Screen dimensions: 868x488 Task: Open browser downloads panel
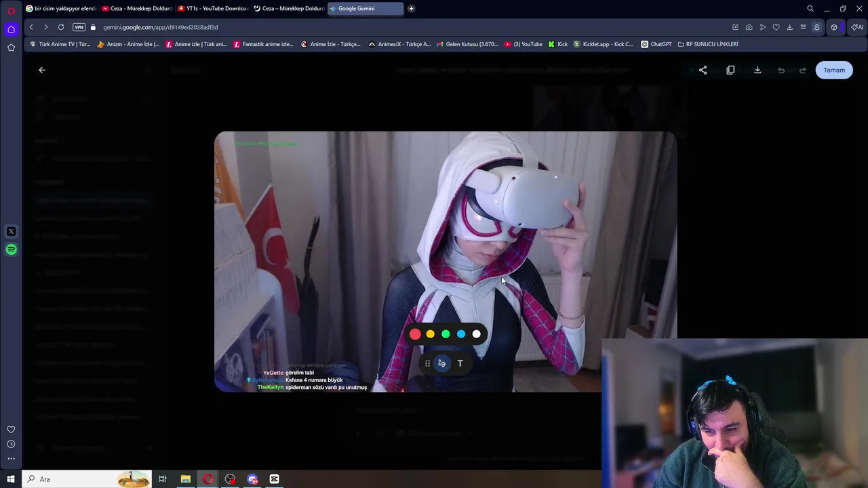(789, 27)
